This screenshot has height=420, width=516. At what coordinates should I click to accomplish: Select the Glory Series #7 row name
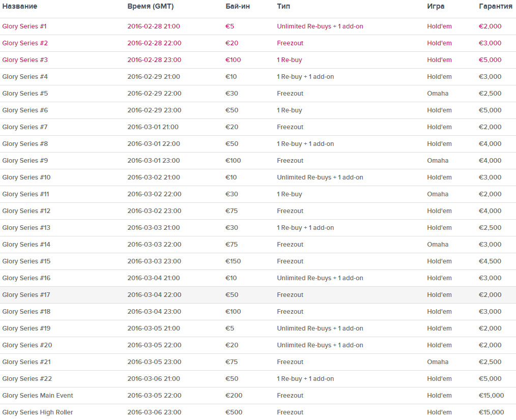pos(25,127)
